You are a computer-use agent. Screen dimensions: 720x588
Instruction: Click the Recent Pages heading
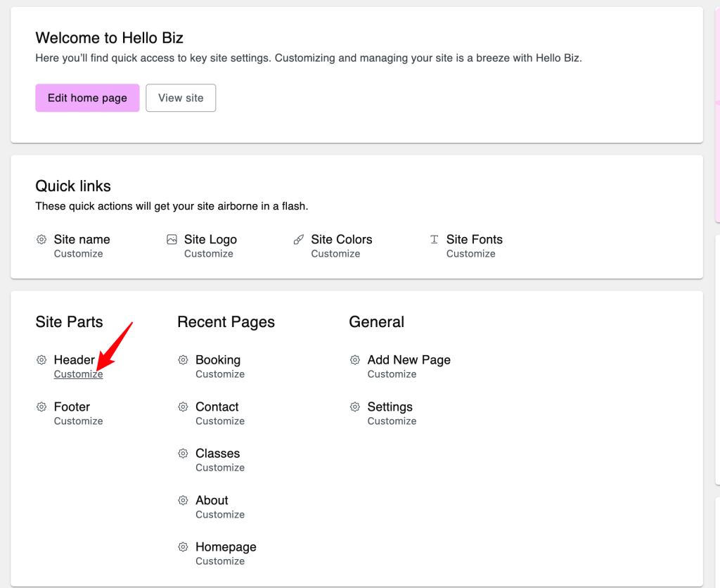coord(226,322)
